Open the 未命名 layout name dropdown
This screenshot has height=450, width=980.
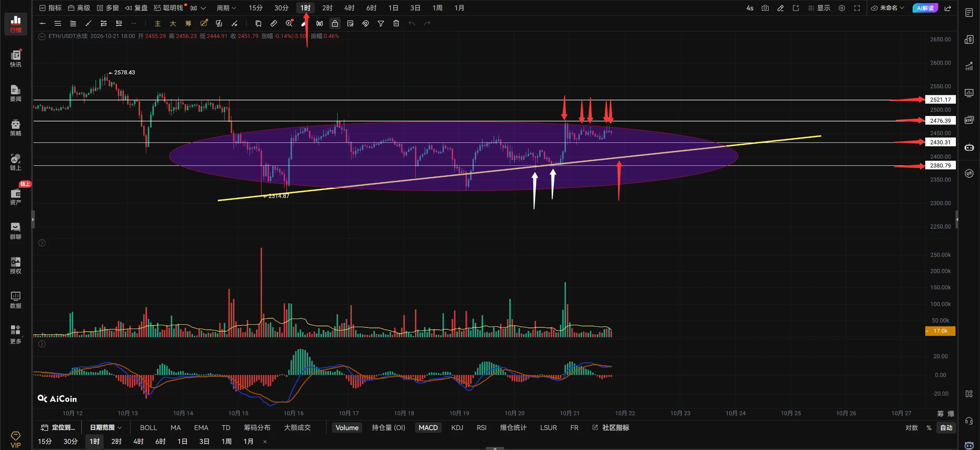(888, 8)
